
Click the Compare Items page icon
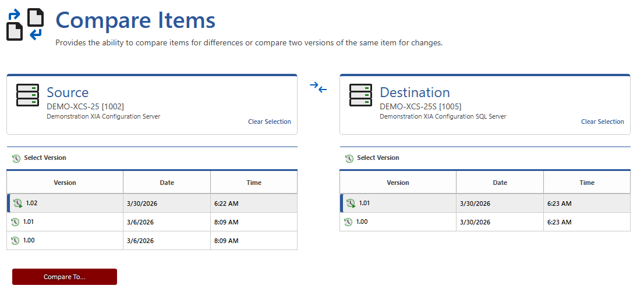tap(25, 24)
